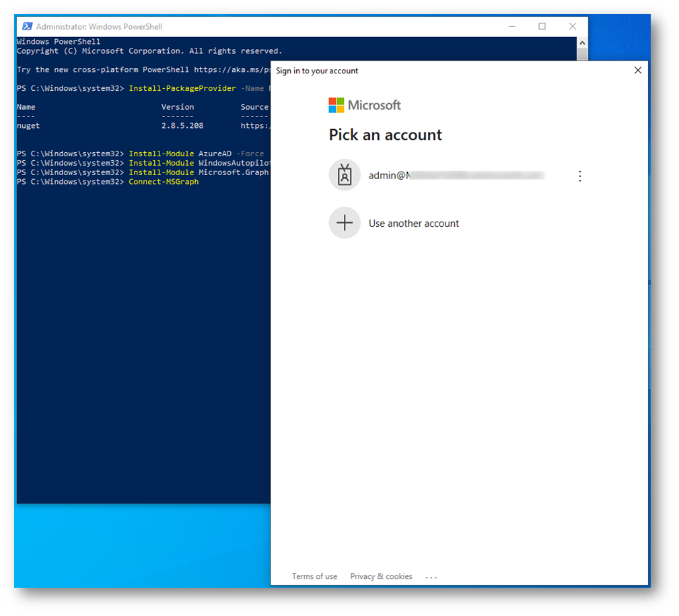This screenshot has width=679, height=616.
Task: Click the 2.8.5.208 version value
Action: 182,126
